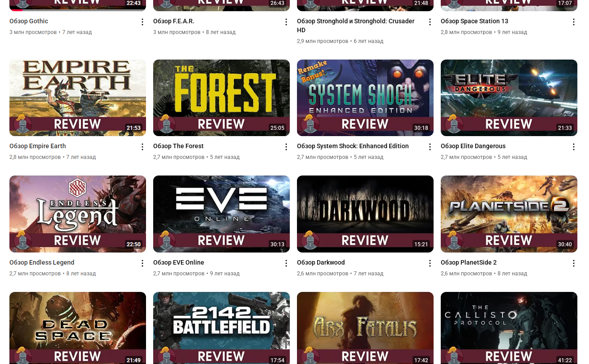Screen dimensions: 589x364
Task: Click the "Обзор EVE Online" title
Action: [179, 262]
